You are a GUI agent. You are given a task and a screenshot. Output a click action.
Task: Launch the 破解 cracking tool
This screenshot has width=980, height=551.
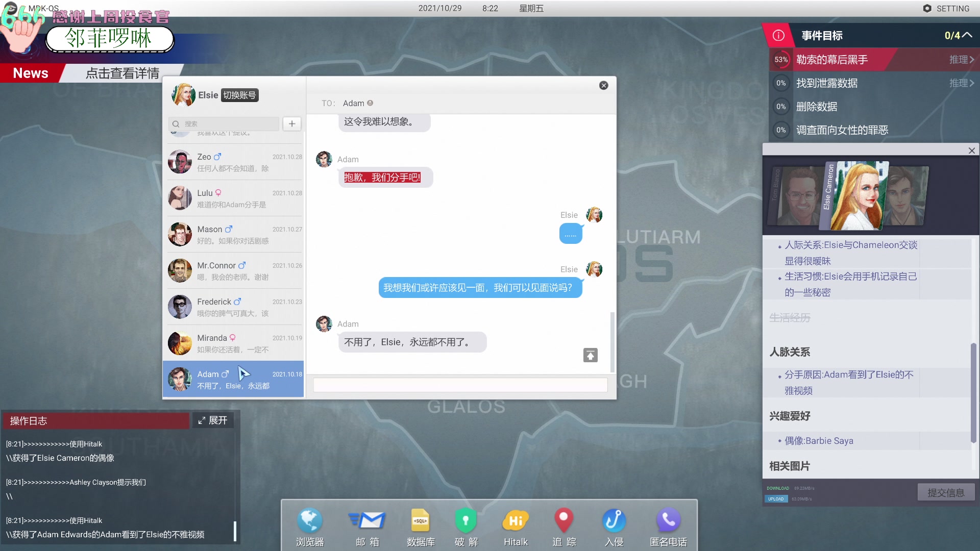tap(466, 527)
